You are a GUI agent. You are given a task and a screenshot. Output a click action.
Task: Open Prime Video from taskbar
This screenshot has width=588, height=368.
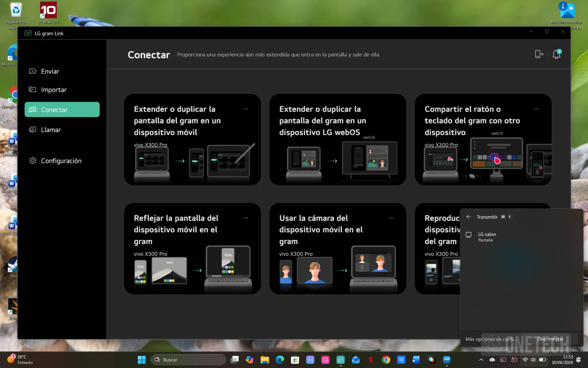pyautogui.click(x=401, y=360)
